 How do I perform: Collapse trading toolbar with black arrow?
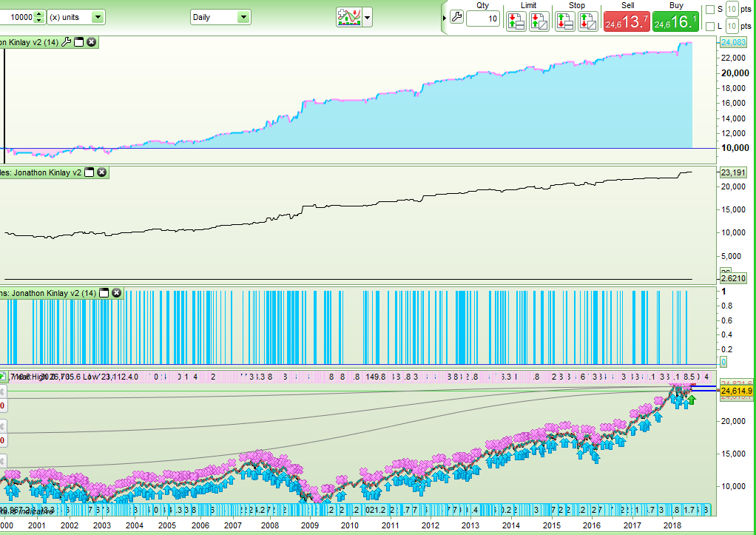click(x=445, y=18)
